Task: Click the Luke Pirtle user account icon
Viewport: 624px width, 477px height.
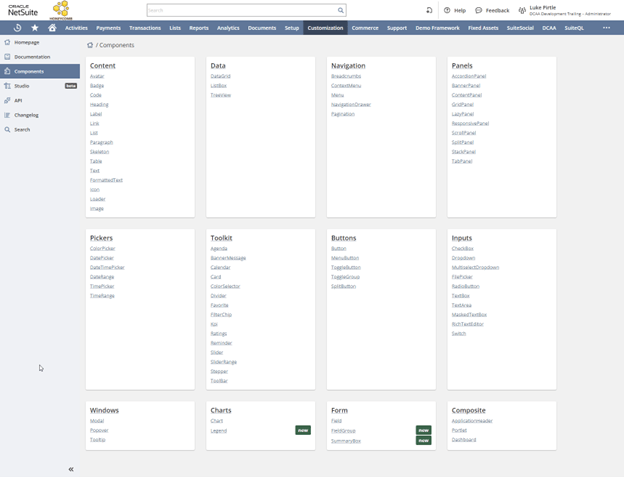Action: pos(522,10)
